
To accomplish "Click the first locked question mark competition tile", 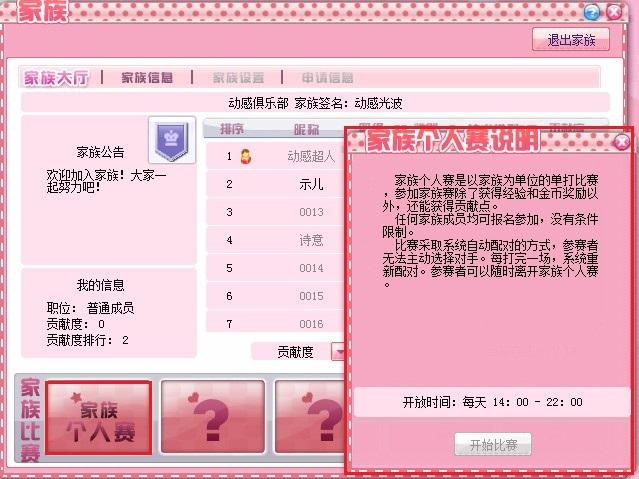I will [213, 417].
